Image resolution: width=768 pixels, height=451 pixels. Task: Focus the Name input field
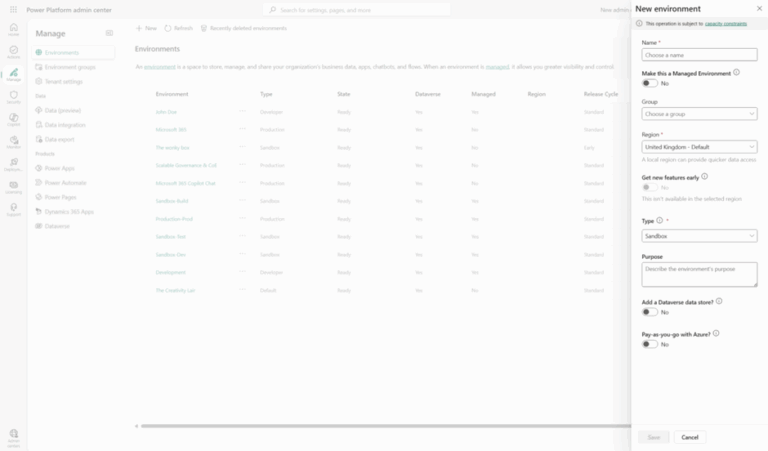699,55
